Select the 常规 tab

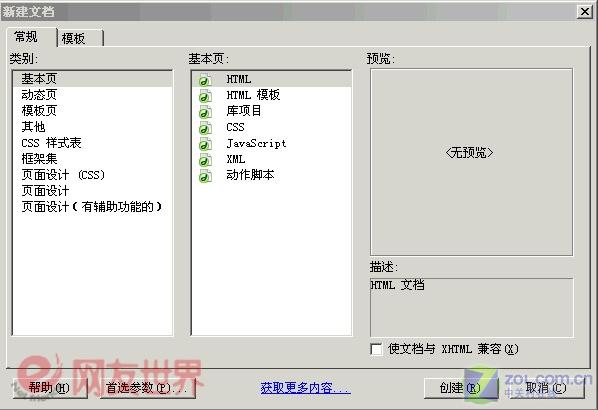pos(32,37)
